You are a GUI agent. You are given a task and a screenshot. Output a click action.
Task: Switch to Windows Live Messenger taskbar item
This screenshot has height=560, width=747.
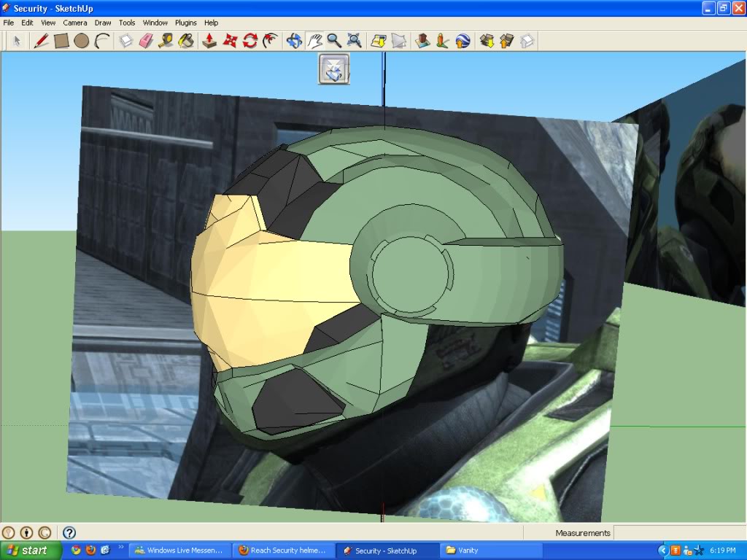[x=179, y=551]
